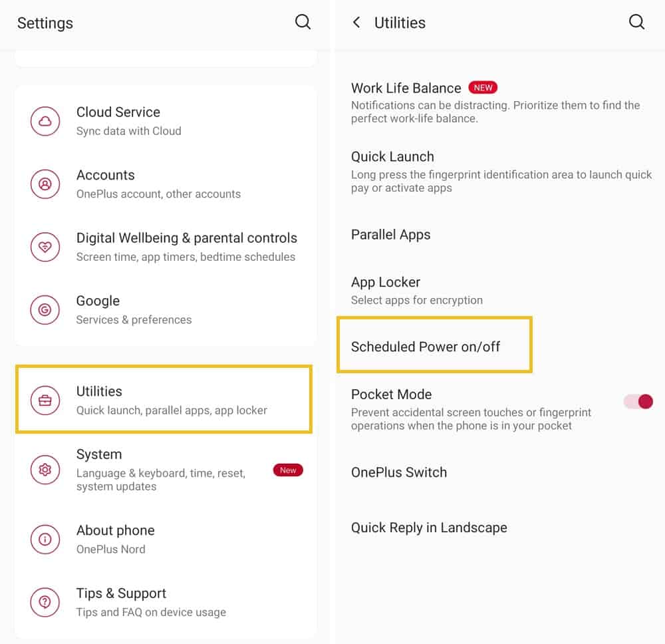Tap the Accounts person icon
Image resolution: width=665 pixels, height=644 pixels.
tap(45, 184)
